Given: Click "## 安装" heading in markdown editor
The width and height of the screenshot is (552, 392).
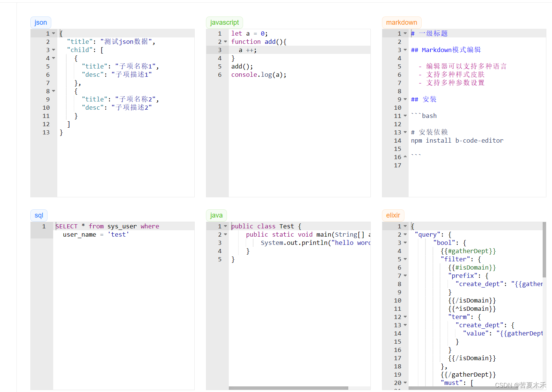Looking at the screenshot, I should tap(424, 99).
